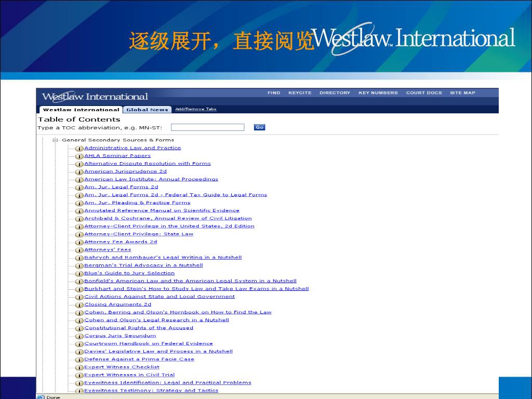
Task: Open DIRECTORY in the top navigation bar
Action: pyautogui.click(x=335, y=93)
